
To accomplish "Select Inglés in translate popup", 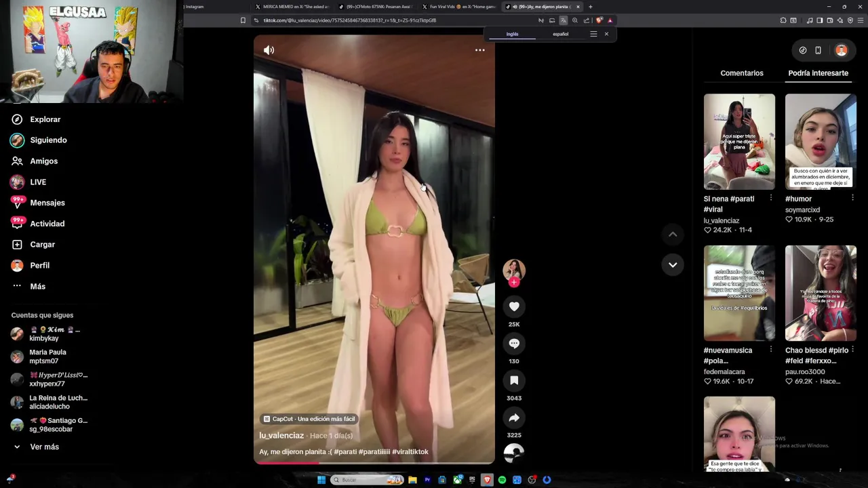I will (512, 34).
